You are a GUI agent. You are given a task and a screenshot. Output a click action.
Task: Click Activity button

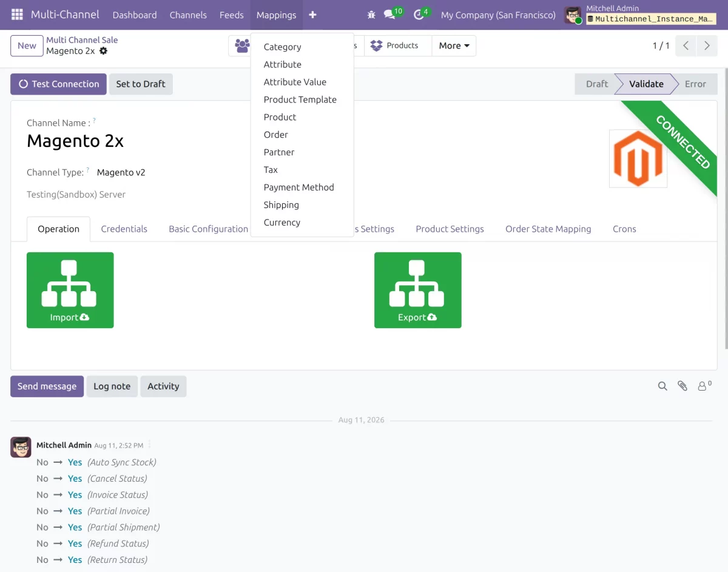point(163,386)
